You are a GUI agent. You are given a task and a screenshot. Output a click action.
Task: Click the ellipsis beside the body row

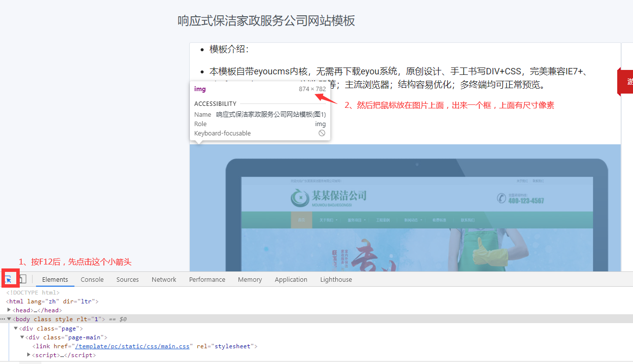[x=3, y=319]
